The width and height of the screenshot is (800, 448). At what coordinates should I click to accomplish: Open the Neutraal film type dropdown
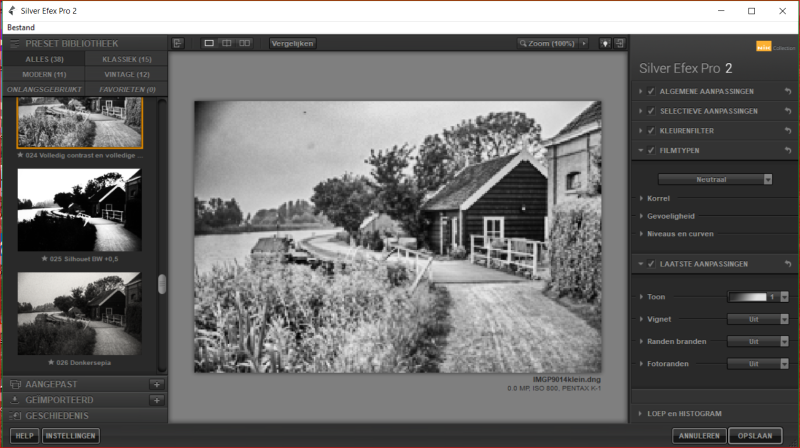coord(715,180)
